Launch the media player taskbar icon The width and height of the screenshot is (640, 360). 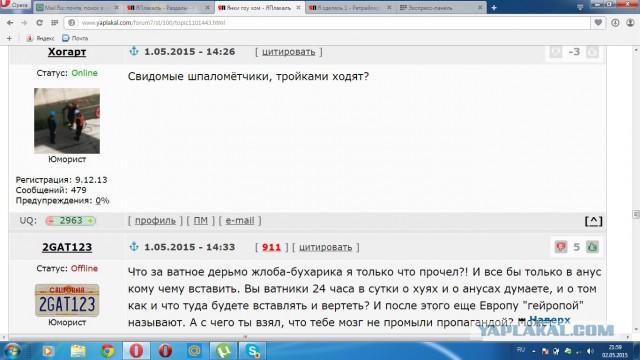pyautogui.click(x=48, y=351)
